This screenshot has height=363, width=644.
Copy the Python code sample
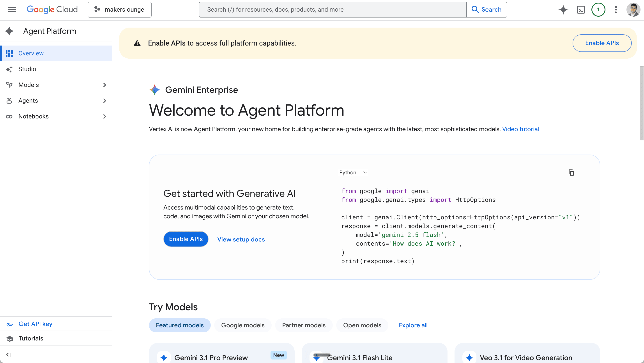(x=571, y=172)
